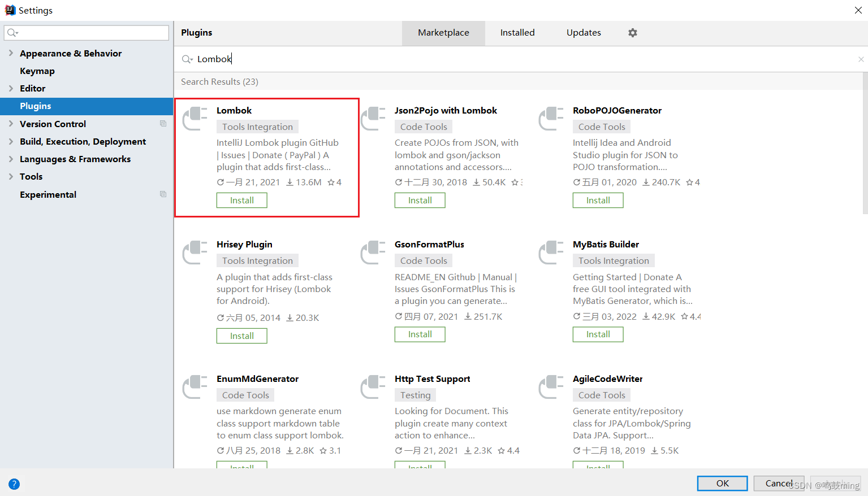The width and height of the screenshot is (868, 496).
Task: Expand the Version Control section
Action: tap(11, 124)
